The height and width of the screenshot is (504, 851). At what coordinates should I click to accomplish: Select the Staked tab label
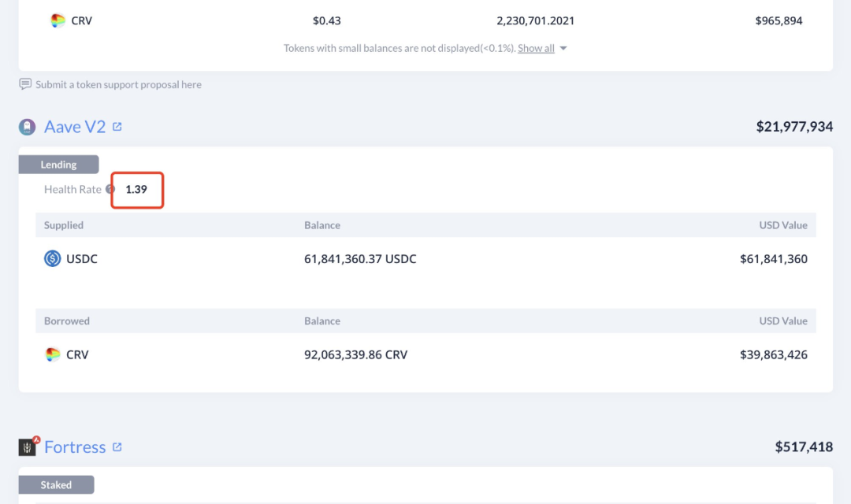[56, 484]
